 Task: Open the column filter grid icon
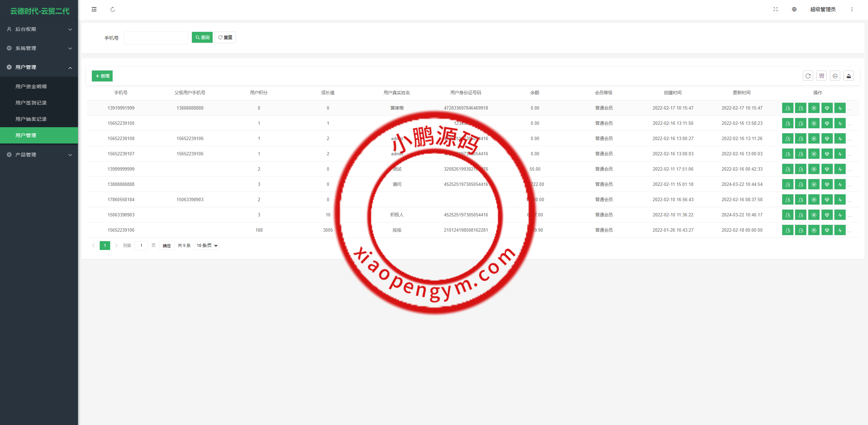tap(822, 76)
